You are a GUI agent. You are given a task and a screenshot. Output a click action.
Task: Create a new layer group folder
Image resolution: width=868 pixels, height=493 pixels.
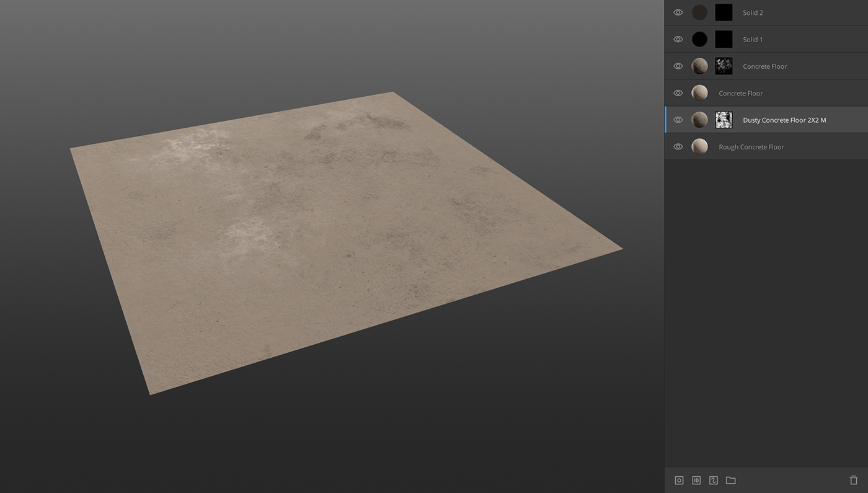pos(731,481)
